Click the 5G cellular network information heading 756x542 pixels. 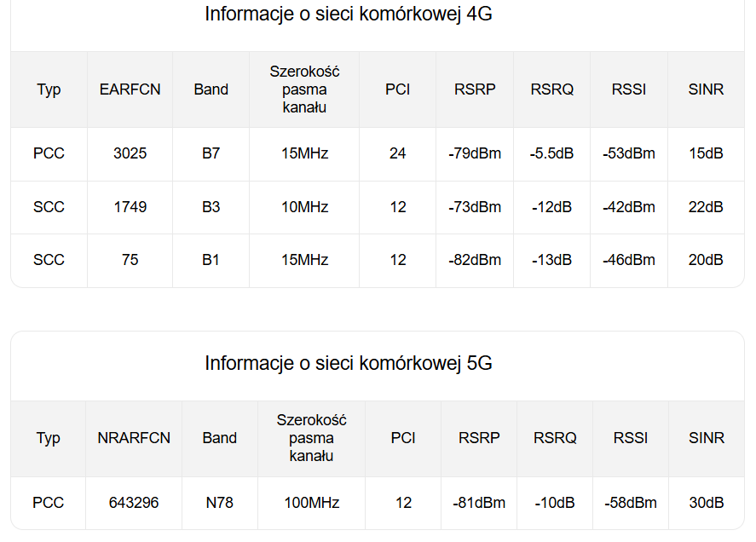point(348,364)
